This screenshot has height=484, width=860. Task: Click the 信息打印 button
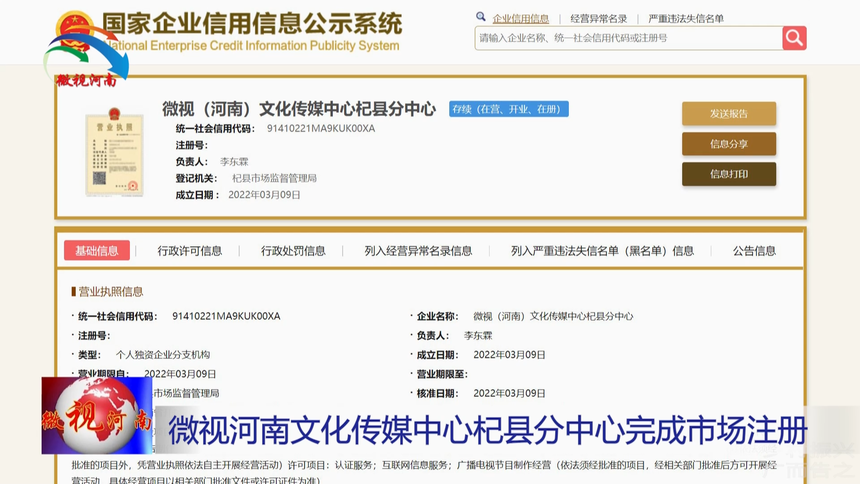point(729,174)
